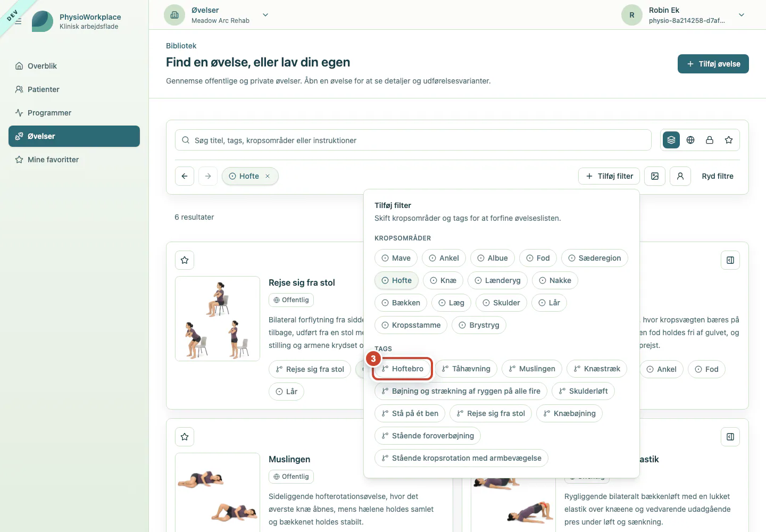Remove the Hofte filter chip

268,176
